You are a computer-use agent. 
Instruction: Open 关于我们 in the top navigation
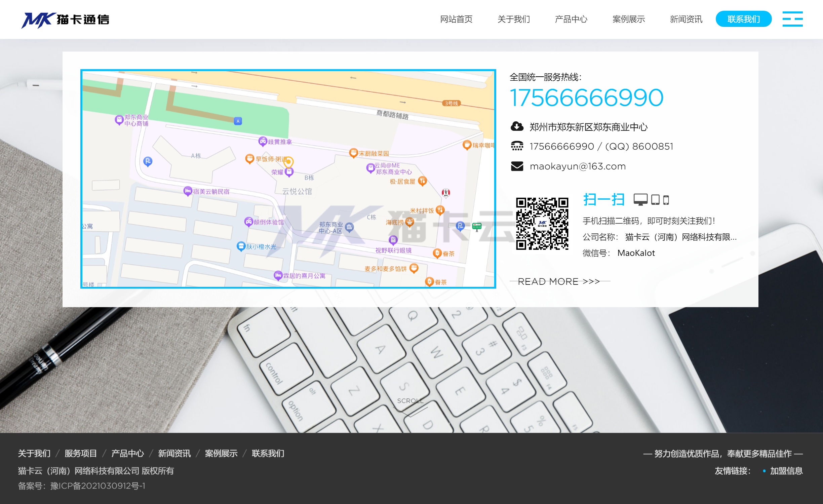click(514, 19)
